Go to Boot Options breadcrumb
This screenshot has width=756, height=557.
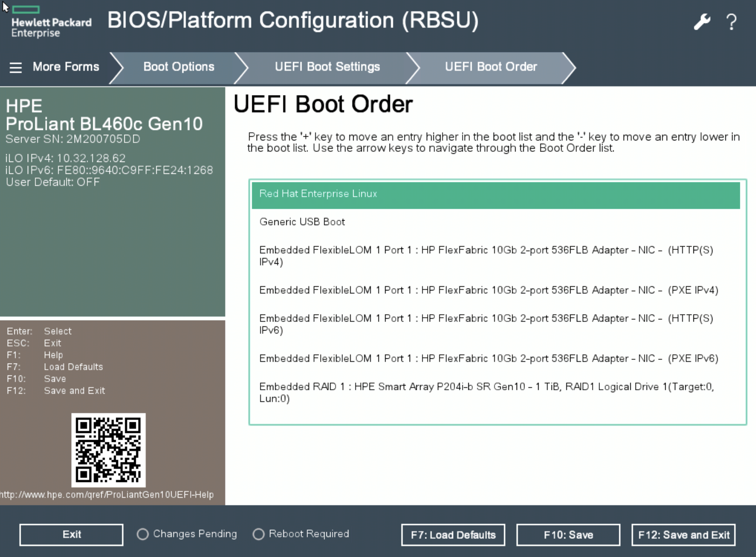pos(179,67)
